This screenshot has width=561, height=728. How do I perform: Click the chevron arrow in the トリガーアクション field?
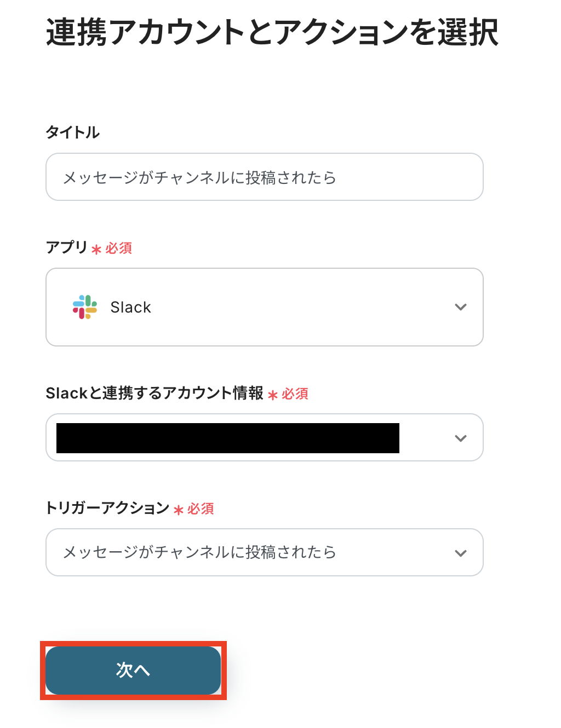(461, 553)
